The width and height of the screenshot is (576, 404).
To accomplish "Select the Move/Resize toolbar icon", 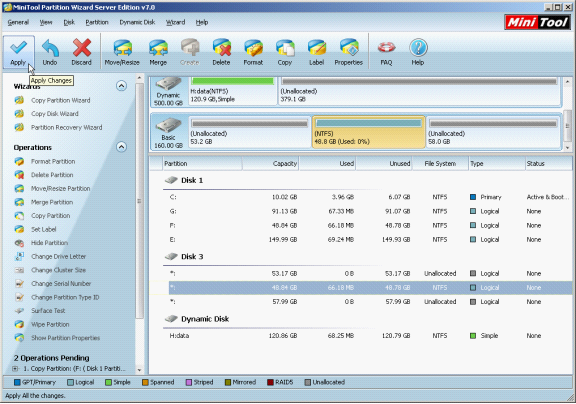I will pyautogui.click(x=122, y=48).
